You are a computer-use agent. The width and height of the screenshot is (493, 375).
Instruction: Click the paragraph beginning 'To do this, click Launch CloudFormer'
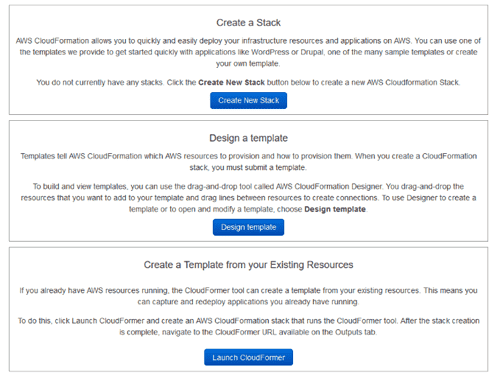pyautogui.click(x=248, y=326)
